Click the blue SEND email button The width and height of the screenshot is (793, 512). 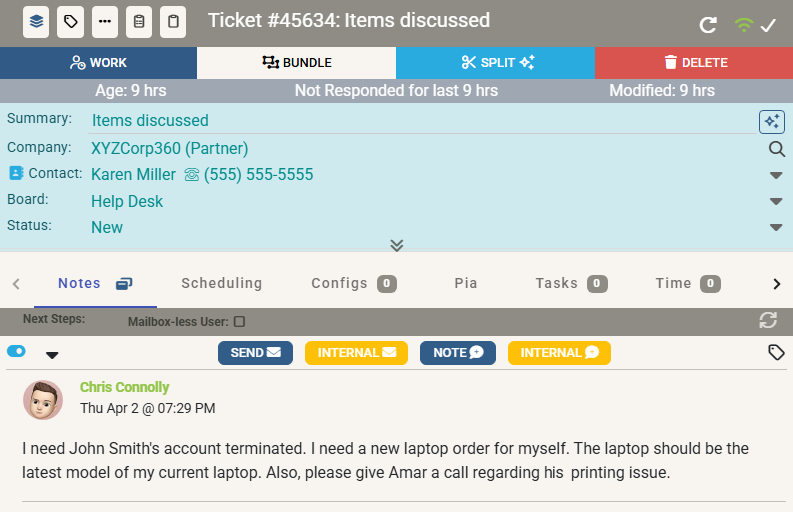[255, 353]
